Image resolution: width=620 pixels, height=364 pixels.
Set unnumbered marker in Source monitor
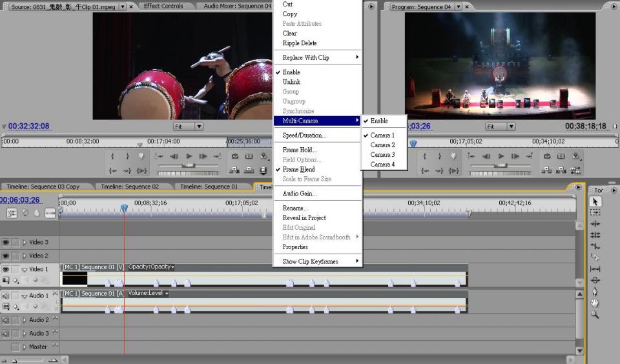[x=141, y=156]
